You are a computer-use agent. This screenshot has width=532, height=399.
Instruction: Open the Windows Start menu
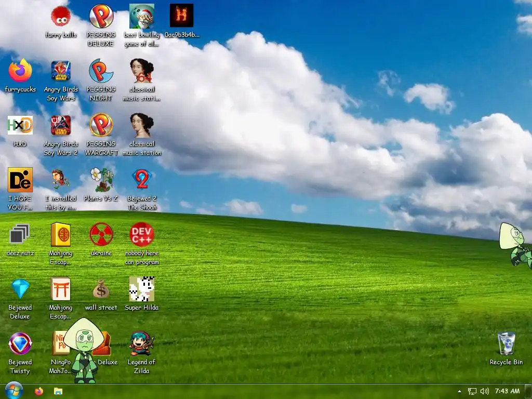pos(14,391)
